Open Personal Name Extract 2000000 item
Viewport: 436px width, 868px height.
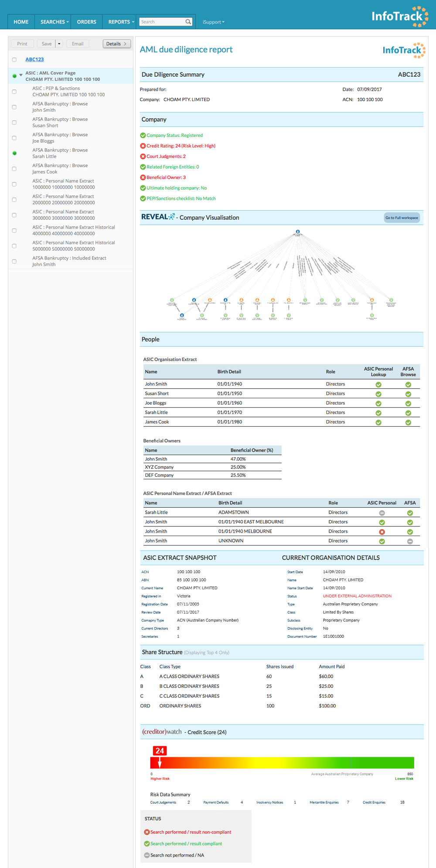64,199
